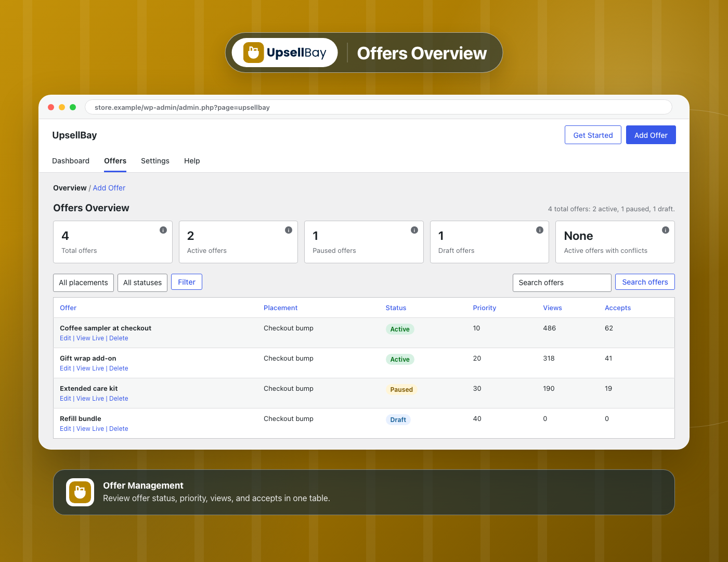Sort by the Offer column header
This screenshot has width=728, height=562.
(68, 308)
